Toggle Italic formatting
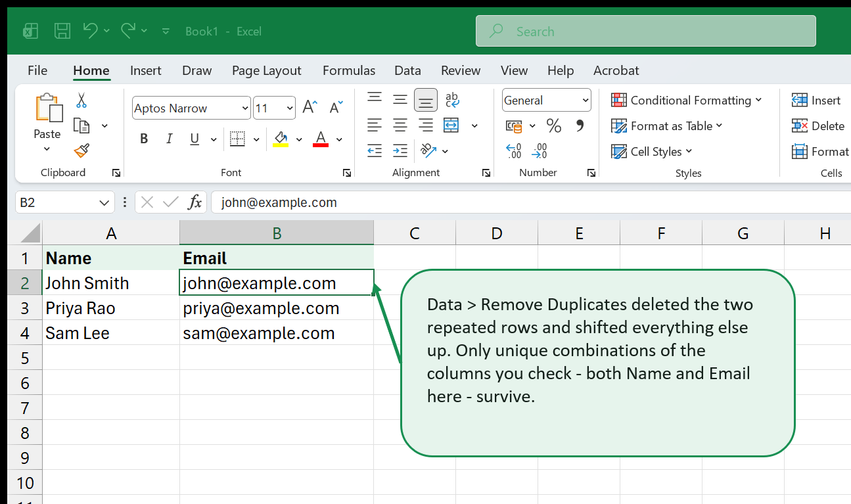This screenshot has width=851, height=504. pyautogui.click(x=169, y=139)
